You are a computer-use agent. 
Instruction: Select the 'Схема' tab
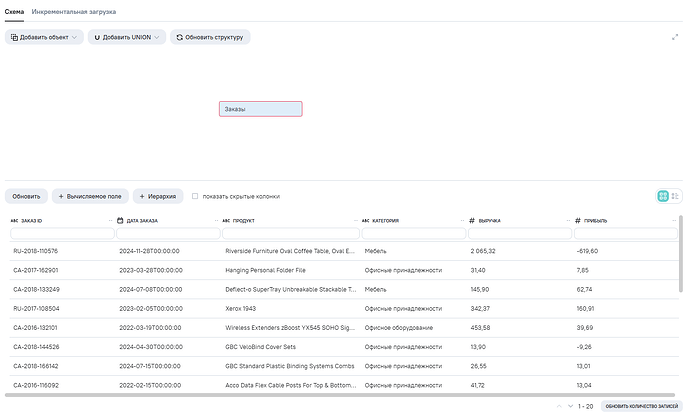[x=14, y=11]
